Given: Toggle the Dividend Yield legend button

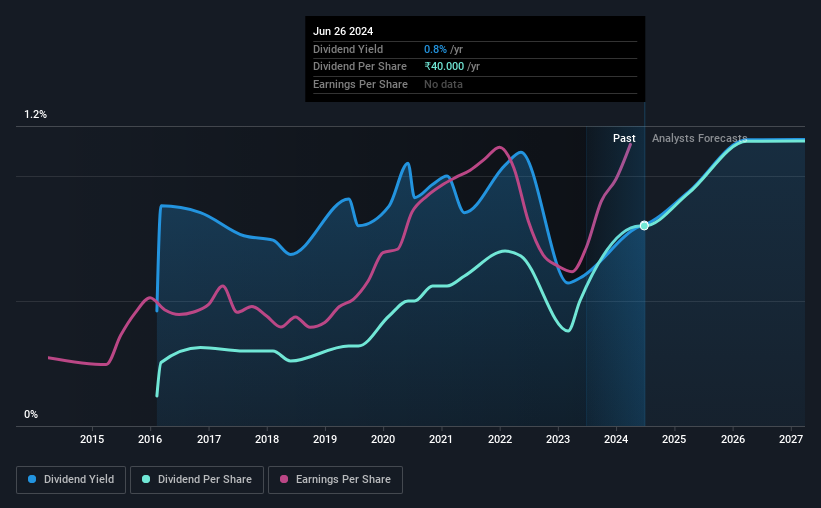Looking at the screenshot, I should [71, 480].
